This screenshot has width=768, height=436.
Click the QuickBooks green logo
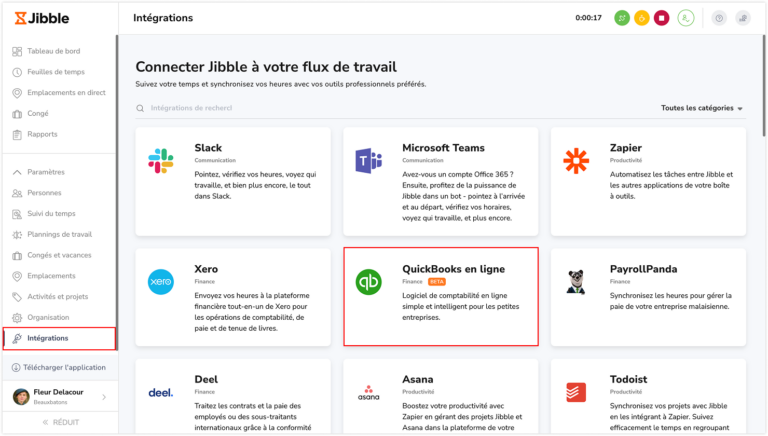[368, 282]
